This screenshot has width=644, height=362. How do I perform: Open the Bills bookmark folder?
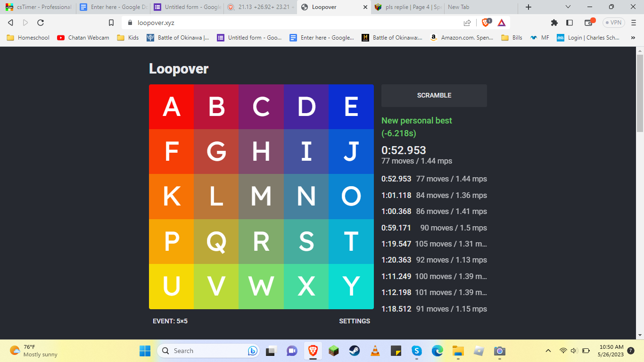512,38
